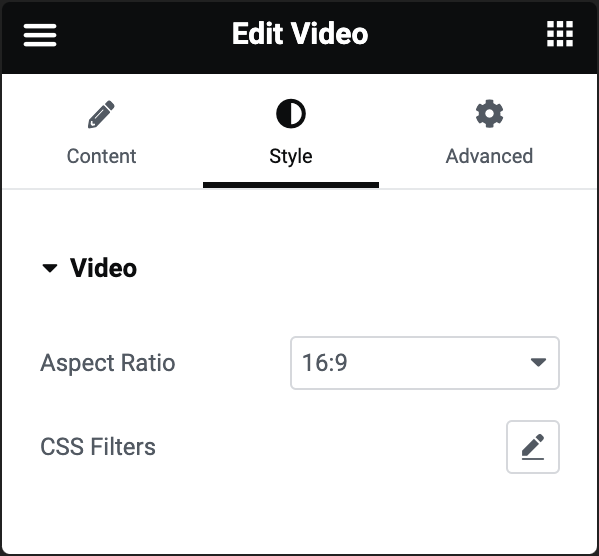
Task: Click the active underline beneath Style tab
Action: coord(291,185)
